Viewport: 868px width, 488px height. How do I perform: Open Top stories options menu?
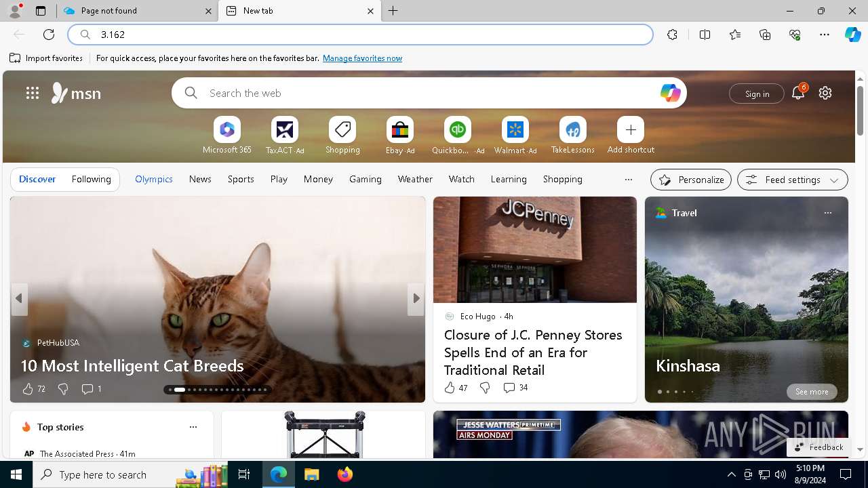193,427
